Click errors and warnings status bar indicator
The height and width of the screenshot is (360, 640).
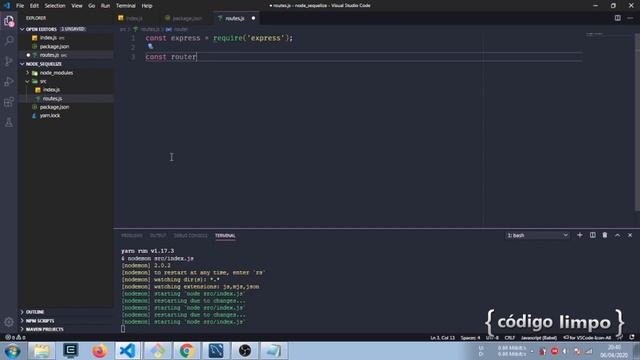click(15, 338)
